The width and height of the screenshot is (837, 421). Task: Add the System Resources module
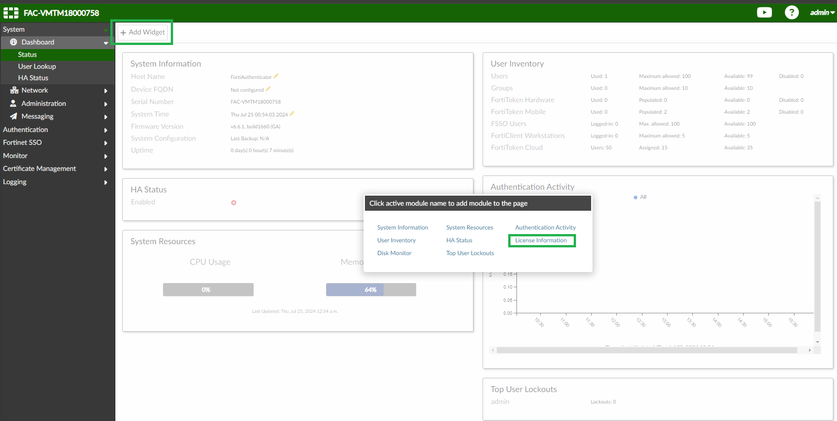coord(470,228)
